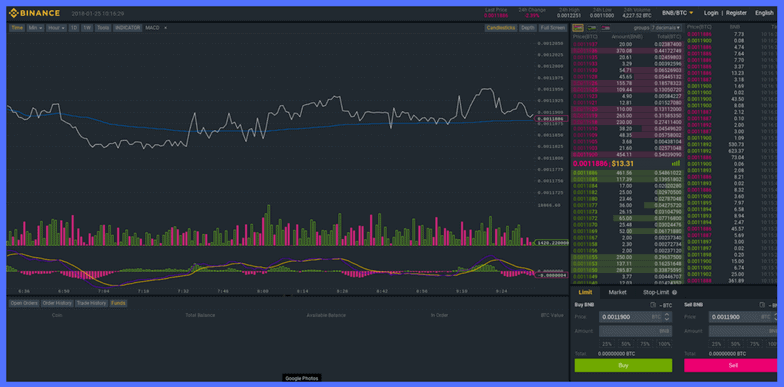
Task: Click the Full Screen chart button
Action: pyautogui.click(x=552, y=28)
